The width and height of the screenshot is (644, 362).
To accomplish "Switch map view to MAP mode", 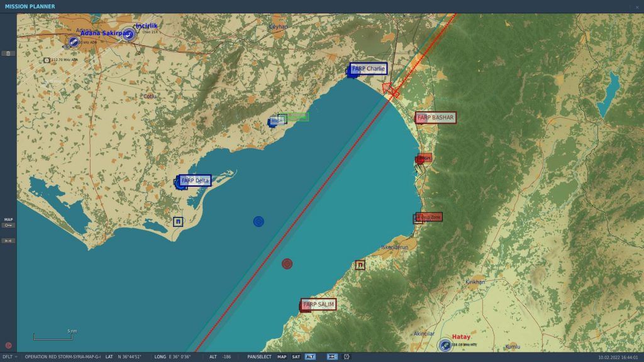I will click(282, 357).
